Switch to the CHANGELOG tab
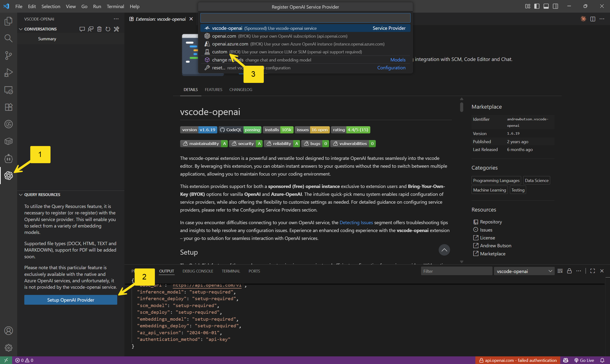 241,90
